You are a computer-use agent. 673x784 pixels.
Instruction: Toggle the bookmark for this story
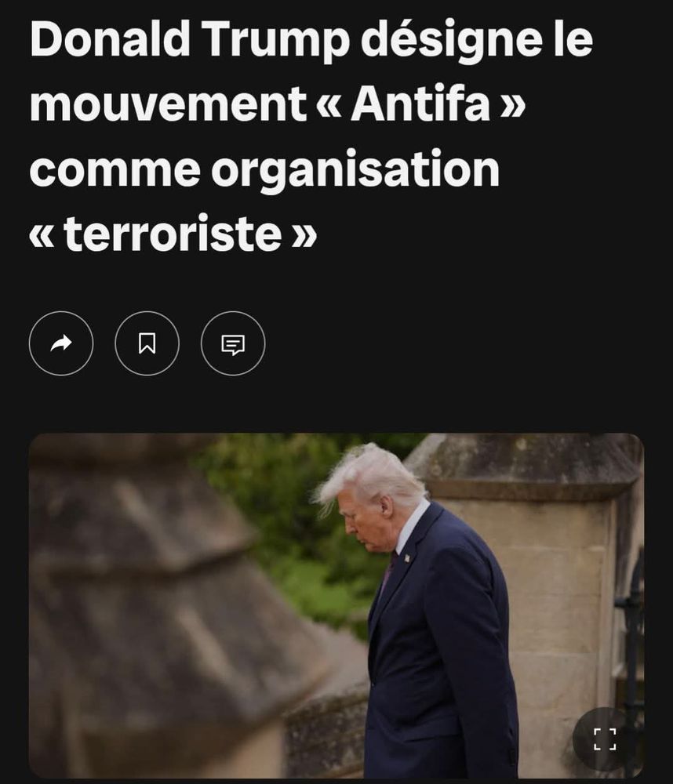[147, 343]
